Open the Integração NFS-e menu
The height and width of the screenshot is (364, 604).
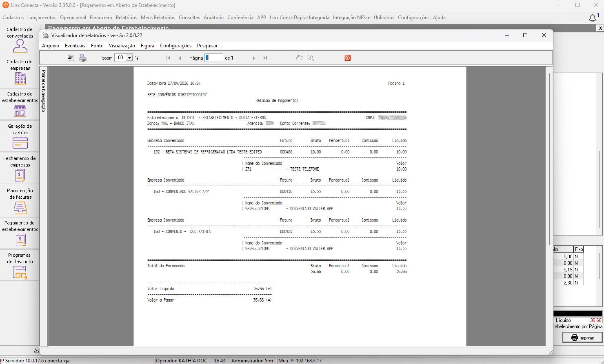click(x=351, y=18)
